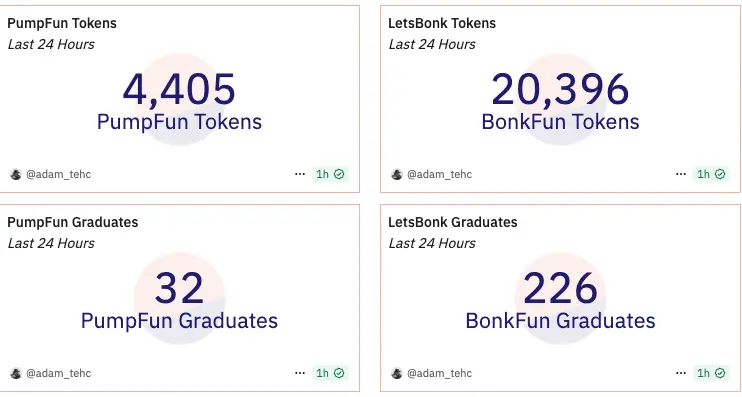
Task: Click the PumpFun Graduates 1h refresh status badge
Action: pyautogui.click(x=330, y=373)
